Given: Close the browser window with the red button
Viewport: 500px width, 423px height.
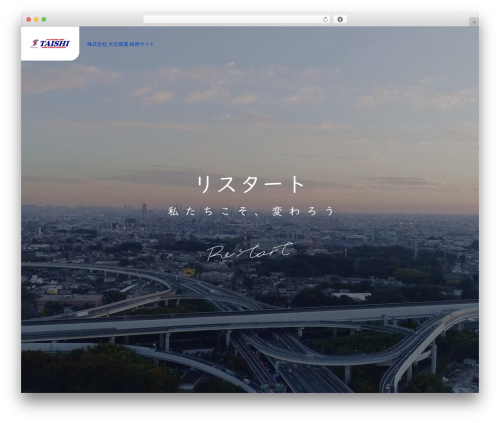Looking at the screenshot, I should [29, 19].
